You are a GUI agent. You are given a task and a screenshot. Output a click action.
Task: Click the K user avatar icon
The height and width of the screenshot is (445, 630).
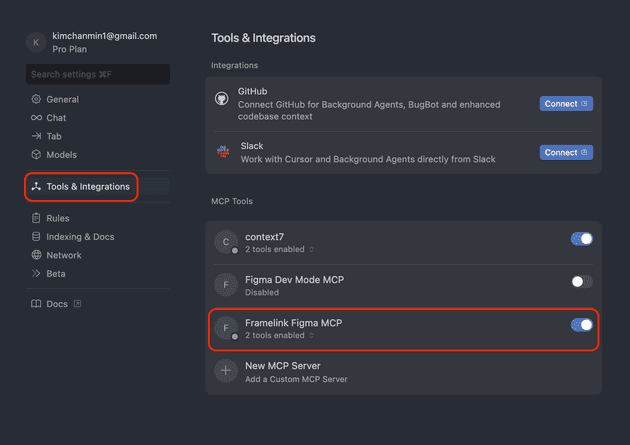[36, 42]
